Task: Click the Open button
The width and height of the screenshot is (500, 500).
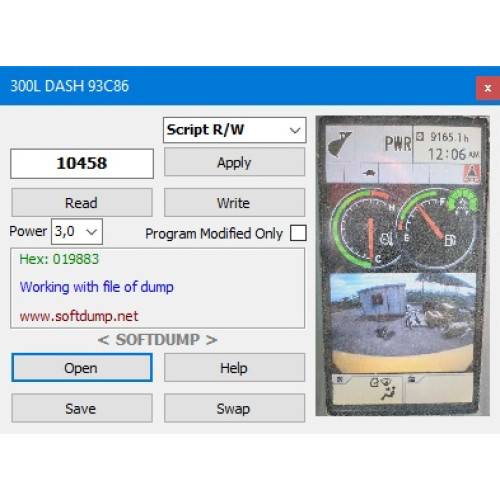Action: click(x=82, y=368)
